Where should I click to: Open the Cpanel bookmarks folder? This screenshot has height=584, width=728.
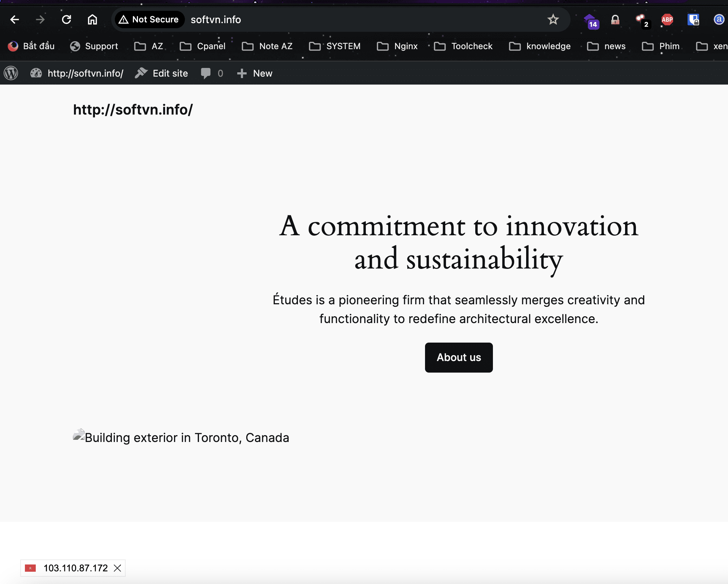tap(203, 46)
